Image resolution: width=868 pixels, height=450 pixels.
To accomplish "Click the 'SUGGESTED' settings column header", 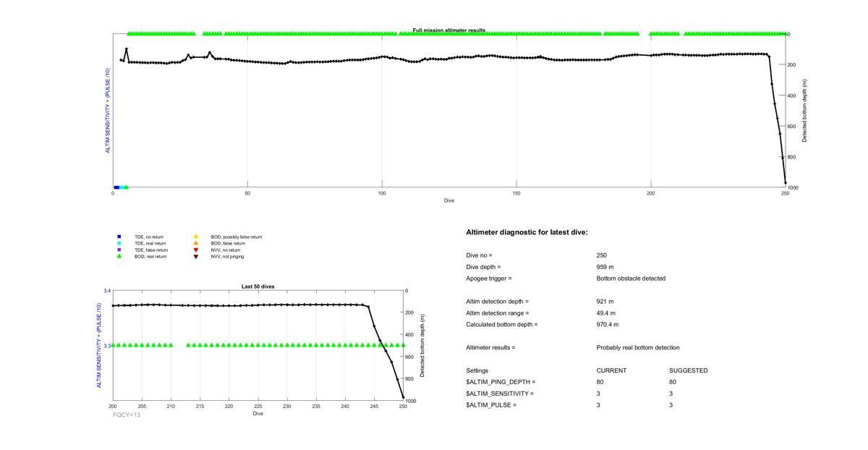I will click(x=689, y=370).
